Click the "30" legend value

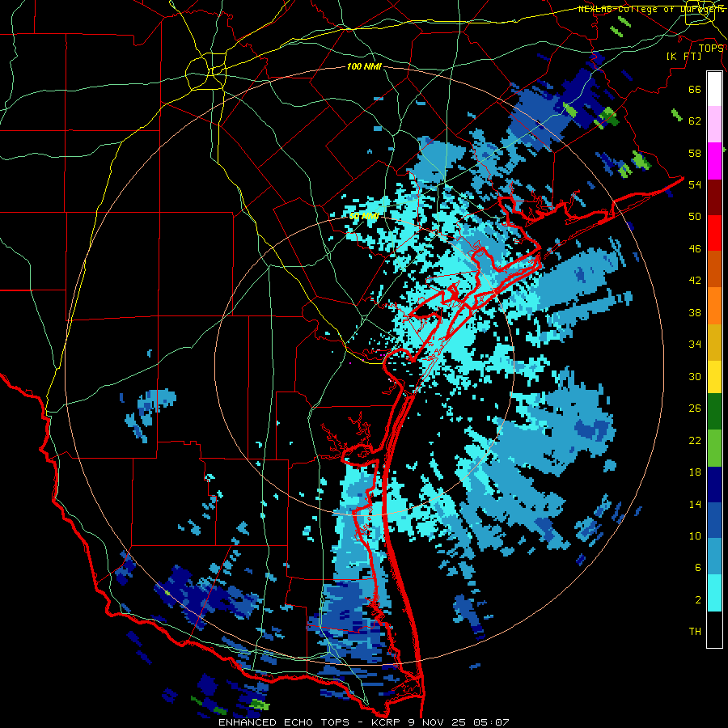[695, 376]
